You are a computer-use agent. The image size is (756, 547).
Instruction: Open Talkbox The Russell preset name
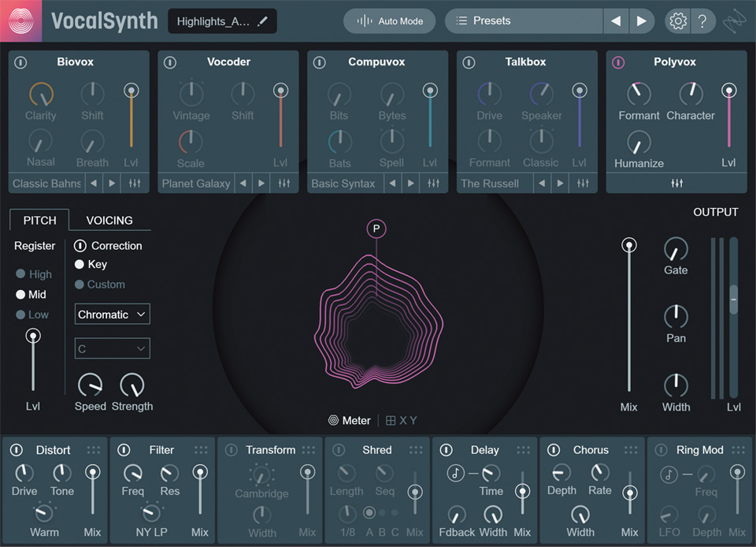tap(490, 184)
